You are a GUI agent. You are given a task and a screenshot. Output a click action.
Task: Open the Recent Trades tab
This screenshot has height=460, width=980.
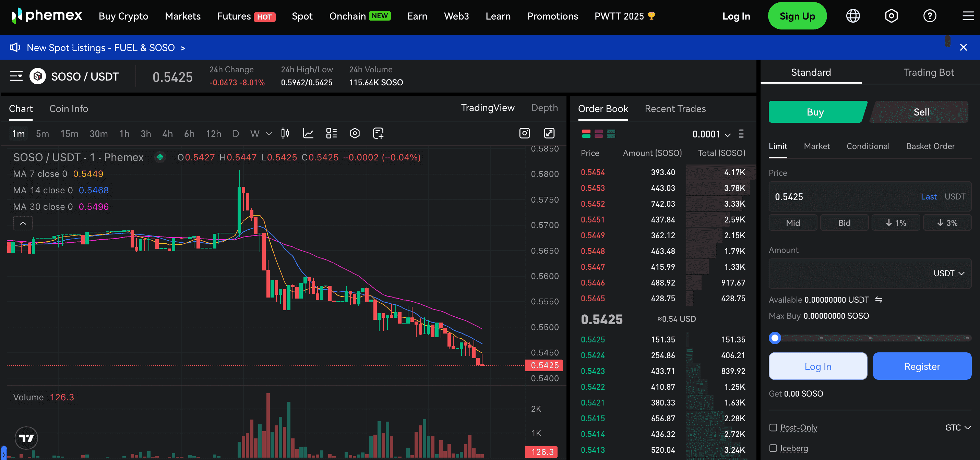tap(675, 109)
